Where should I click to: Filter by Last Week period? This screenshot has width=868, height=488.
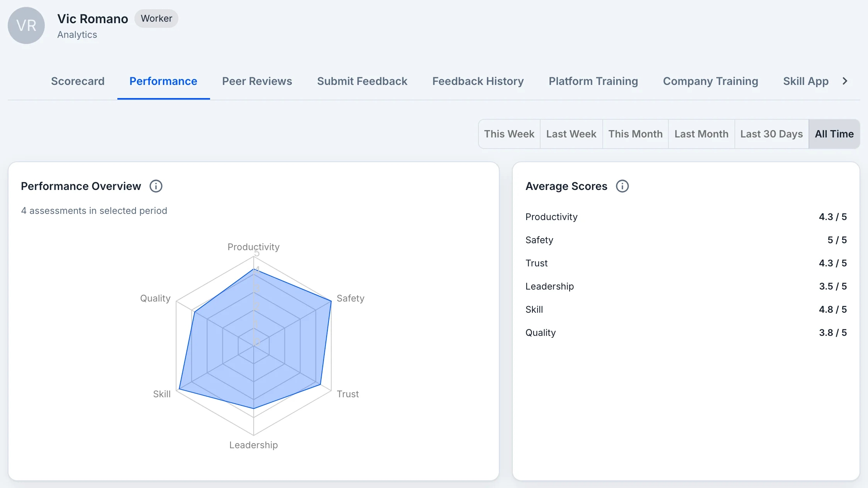coord(571,134)
